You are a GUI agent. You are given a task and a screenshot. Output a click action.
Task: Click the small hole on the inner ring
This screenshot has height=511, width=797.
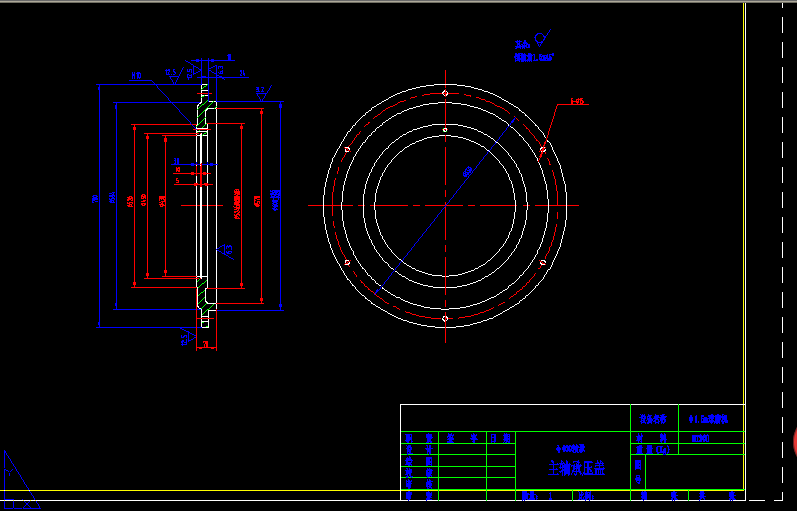pyautogui.click(x=445, y=129)
